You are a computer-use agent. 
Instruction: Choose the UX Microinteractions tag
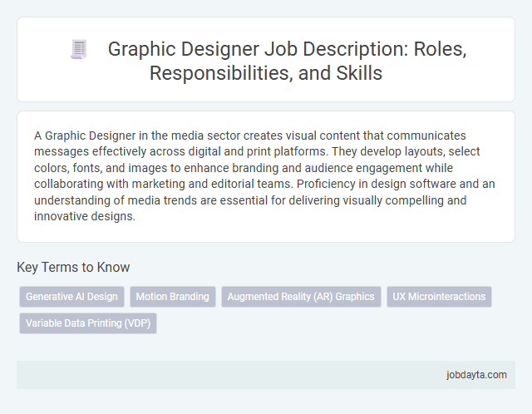[439, 297]
